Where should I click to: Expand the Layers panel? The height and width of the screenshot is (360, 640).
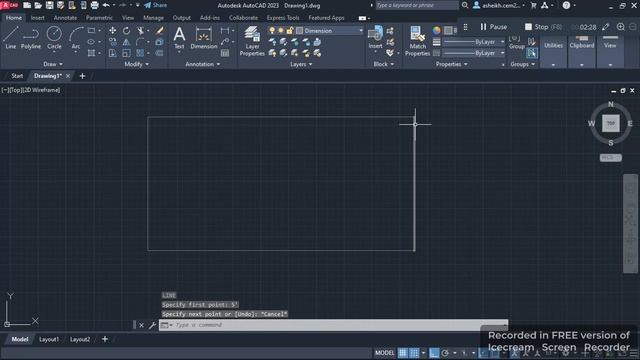pyautogui.click(x=301, y=64)
